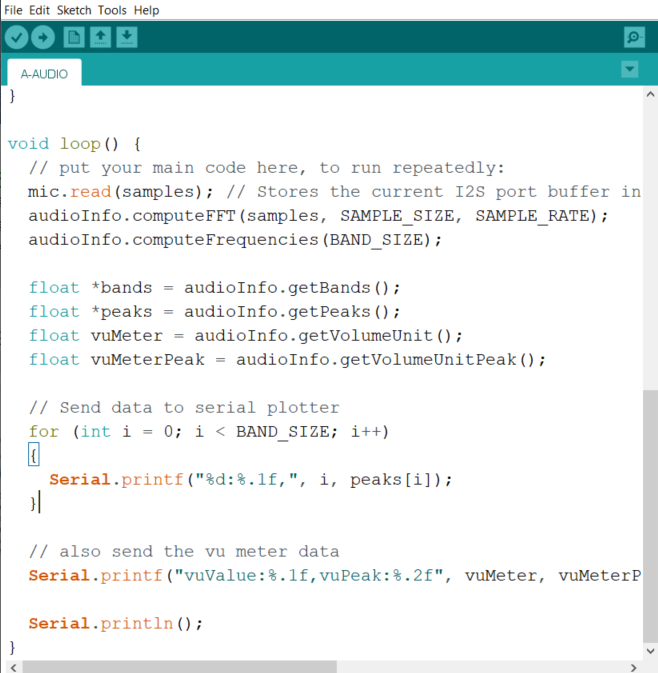Open a sketch with the up-arrow icon

pos(100,37)
